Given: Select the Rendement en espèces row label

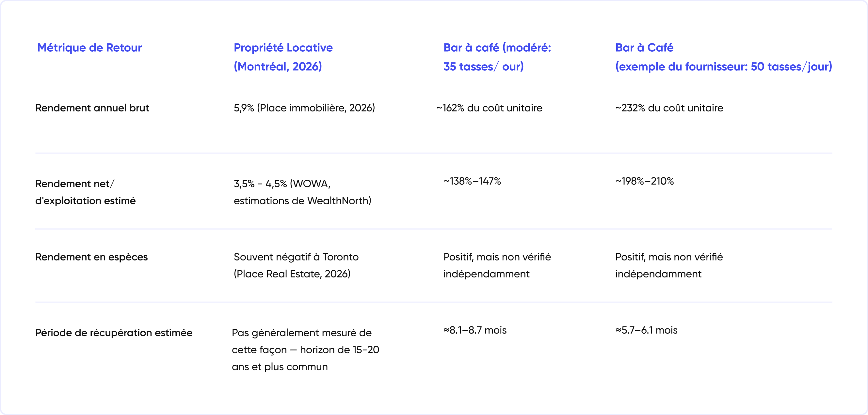Looking at the screenshot, I should (x=91, y=257).
